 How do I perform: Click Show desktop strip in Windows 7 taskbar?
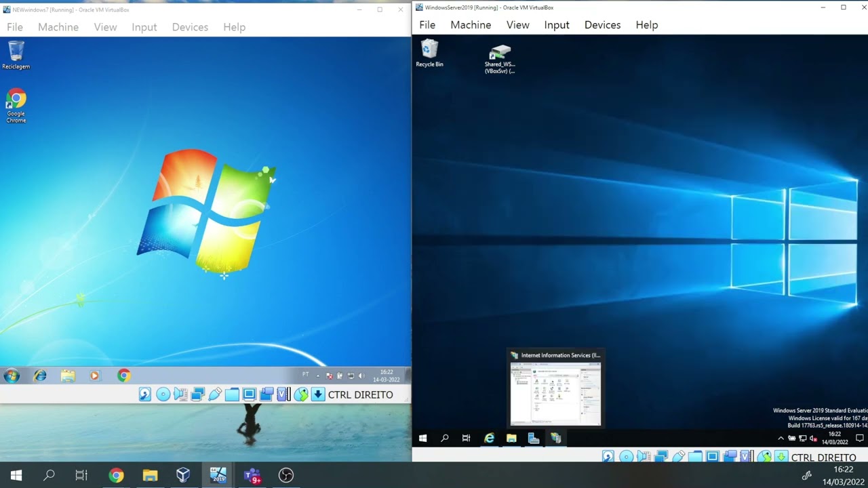coord(408,375)
